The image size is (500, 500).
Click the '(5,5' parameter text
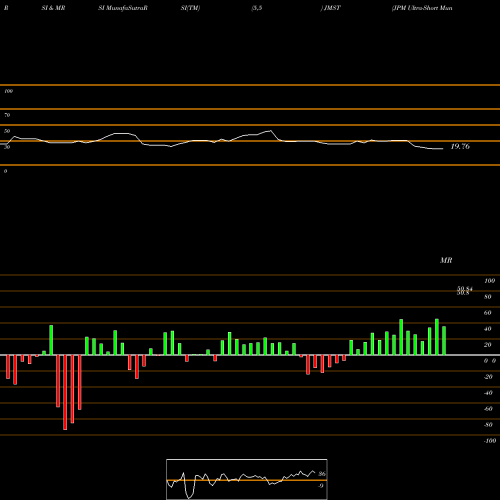coord(257,8)
